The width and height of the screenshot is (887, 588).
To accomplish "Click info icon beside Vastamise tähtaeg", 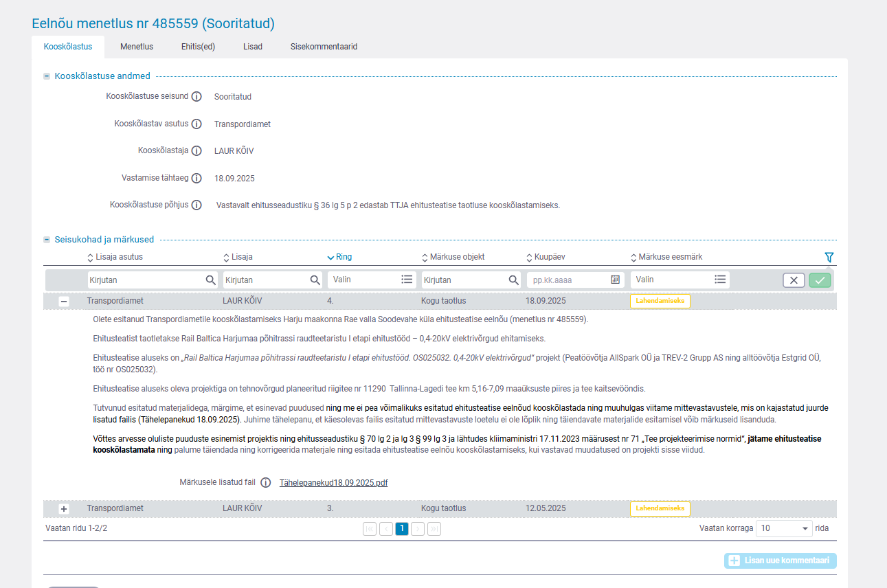I will tap(197, 179).
